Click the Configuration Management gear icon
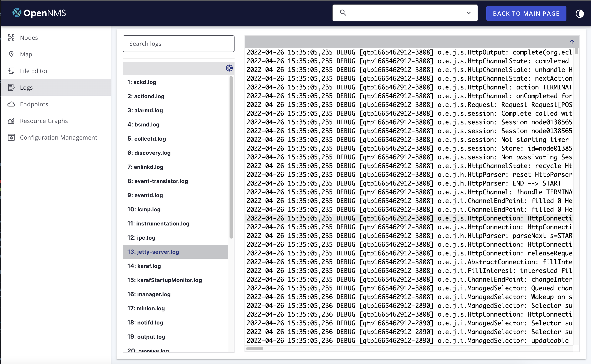 (11, 137)
